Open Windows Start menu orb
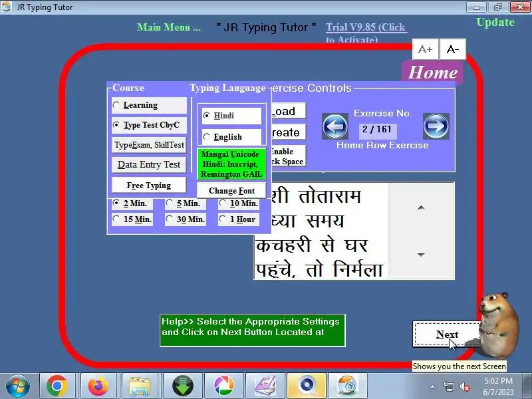The height and width of the screenshot is (399, 532). (18, 386)
